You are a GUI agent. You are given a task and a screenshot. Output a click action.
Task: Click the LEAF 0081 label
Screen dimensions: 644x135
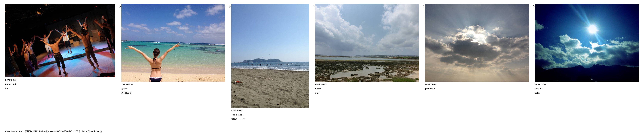coord(430,84)
